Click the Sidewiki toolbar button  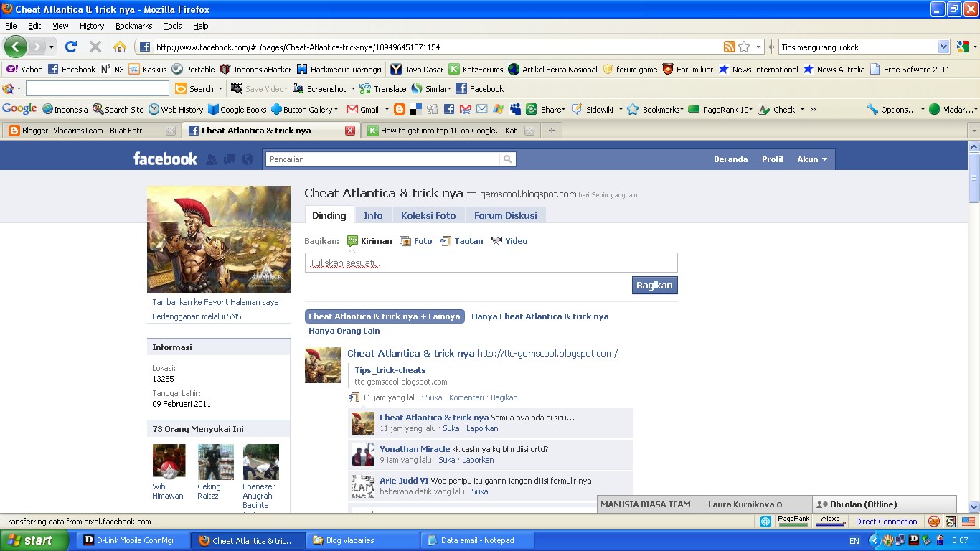tap(593, 110)
